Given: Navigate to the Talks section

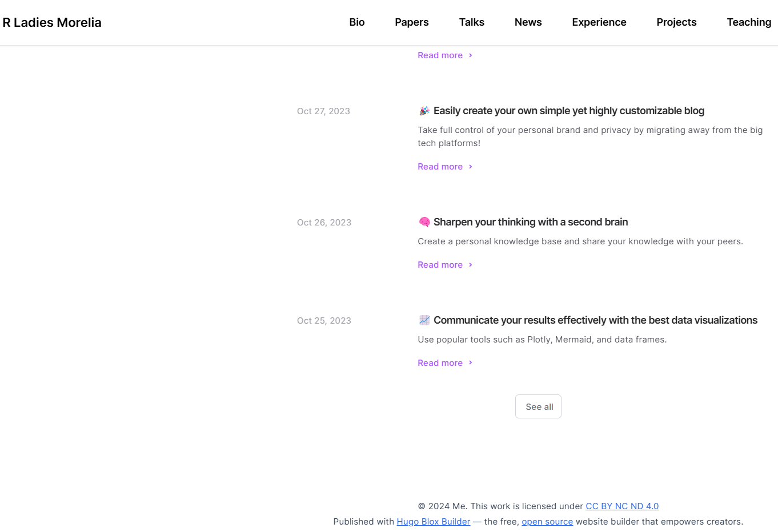Looking at the screenshot, I should [472, 22].
